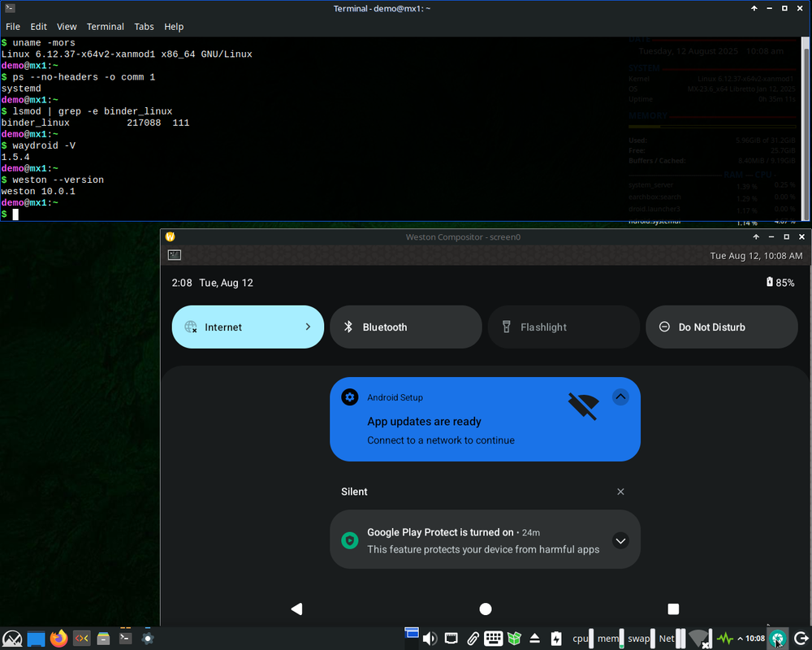Click the terminal prompt cursor line
The width and height of the screenshot is (812, 650).
pyautogui.click(x=10, y=214)
